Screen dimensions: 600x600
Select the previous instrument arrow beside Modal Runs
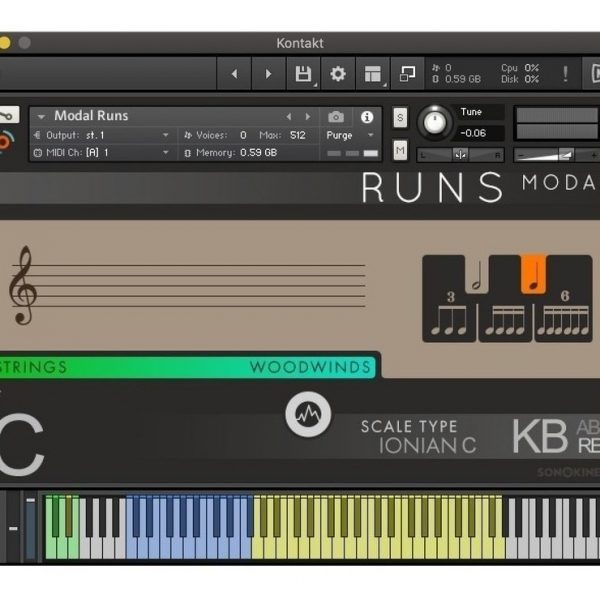(289, 116)
